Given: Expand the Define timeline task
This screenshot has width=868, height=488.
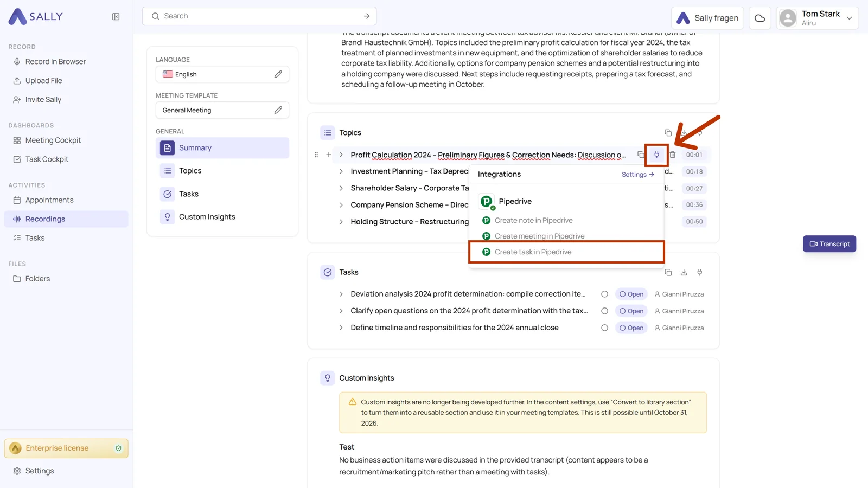Looking at the screenshot, I should coord(341,328).
